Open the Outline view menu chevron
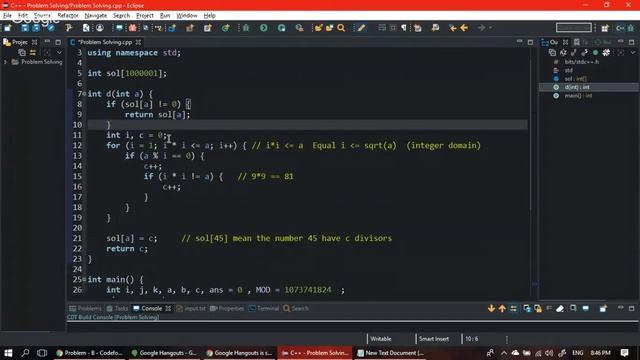640x360 pixels. [x=633, y=52]
